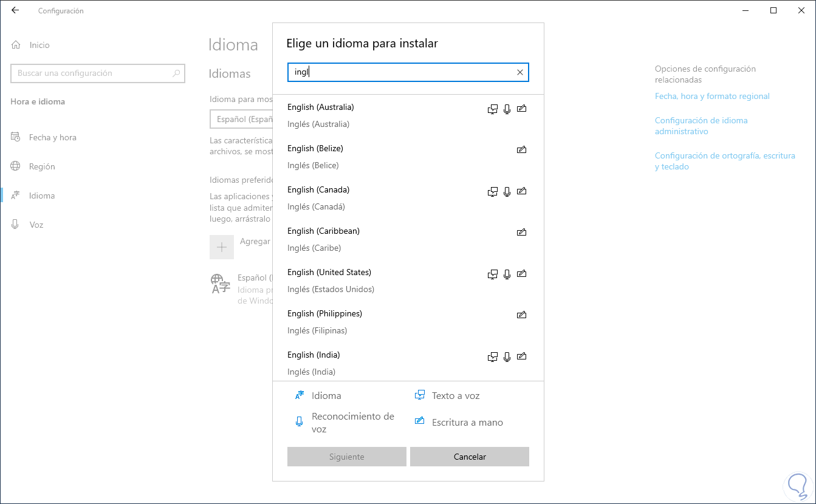Click text-to-speech icon for English (Canada)

click(493, 191)
